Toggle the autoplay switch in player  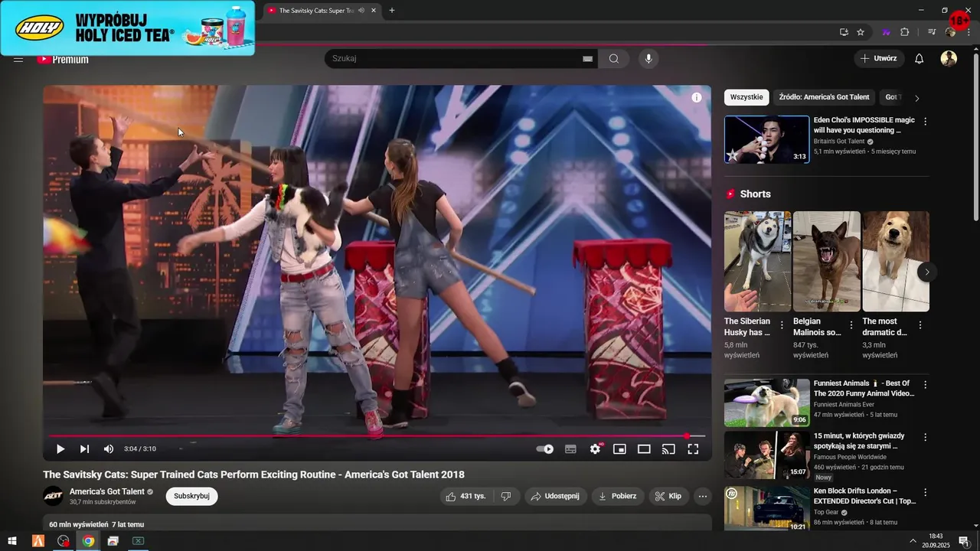click(544, 449)
